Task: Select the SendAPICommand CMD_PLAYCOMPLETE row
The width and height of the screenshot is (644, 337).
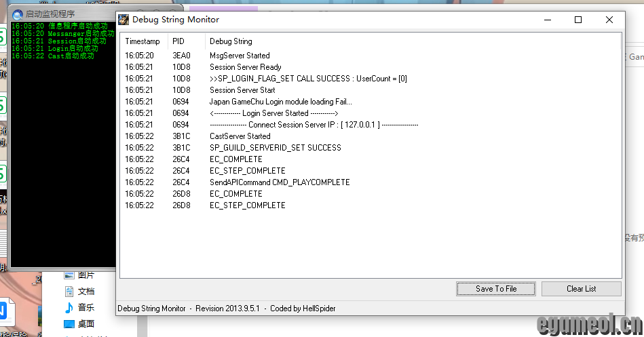Action: (x=280, y=182)
